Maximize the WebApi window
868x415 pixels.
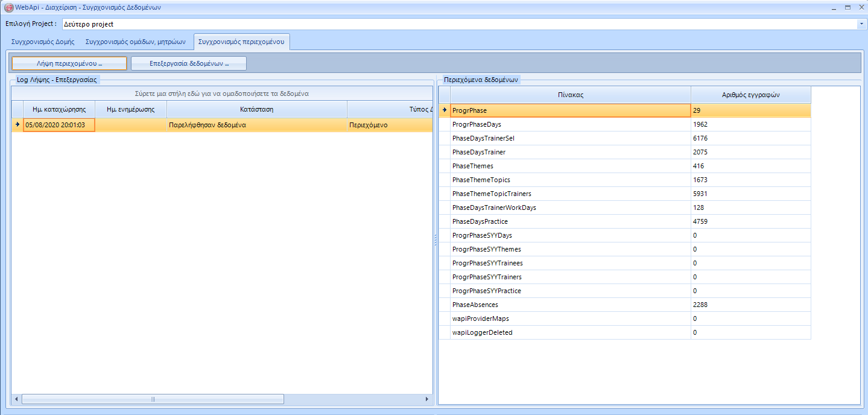[x=847, y=8]
